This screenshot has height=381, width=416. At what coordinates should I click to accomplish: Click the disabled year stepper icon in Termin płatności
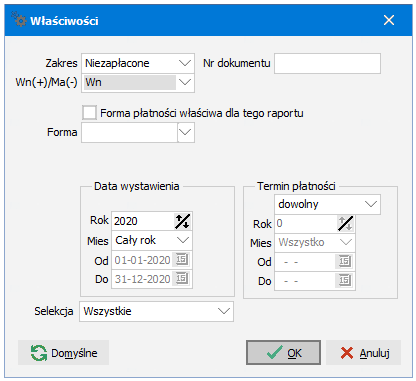click(x=345, y=223)
